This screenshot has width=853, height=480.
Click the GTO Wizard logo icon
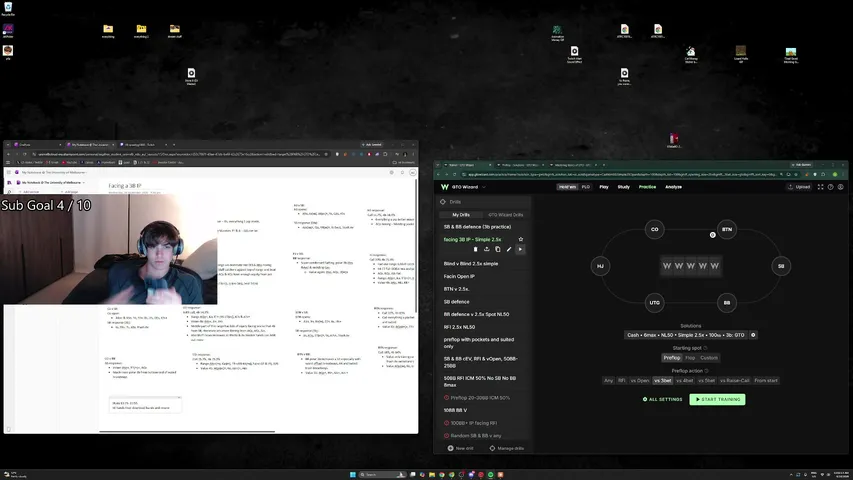pos(444,187)
